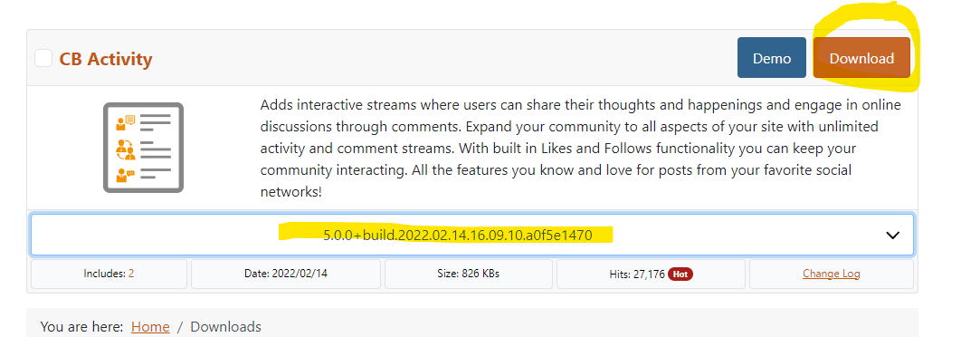980x337 pixels.
Task: Click the plugin description paragraph text
Action: click(581, 149)
